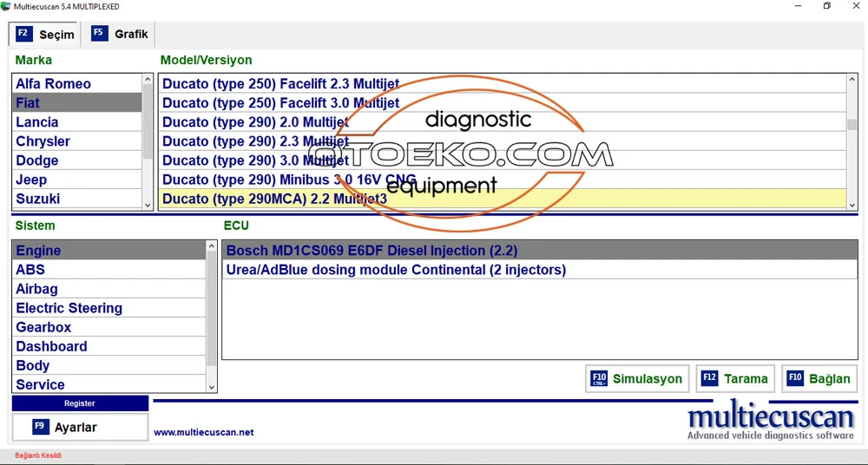Choose Jeep brand
Image resolution: width=868 pixels, height=465 pixels.
[77, 180]
